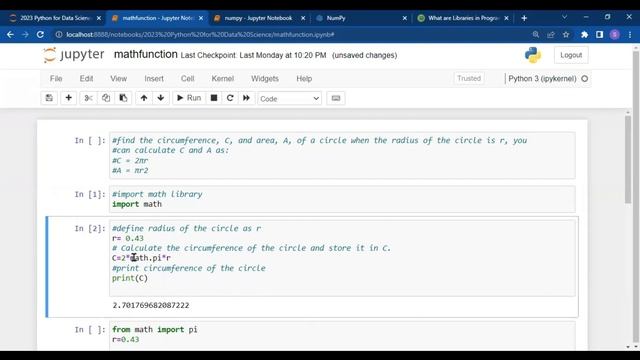Open the Edit menu
This screenshot has height=360, width=640.
86,78
